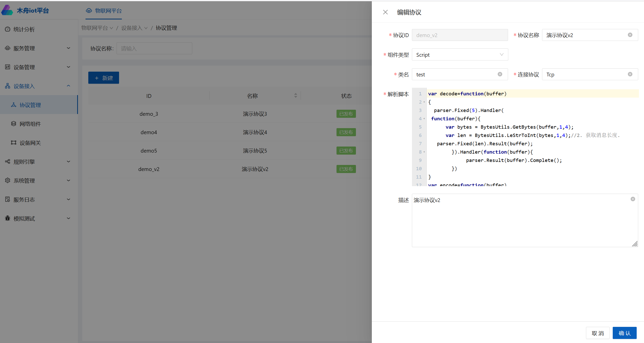Close the 编辑协议 drawer with the X icon
The height and width of the screenshot is (343, 644).
pos(385,12)
